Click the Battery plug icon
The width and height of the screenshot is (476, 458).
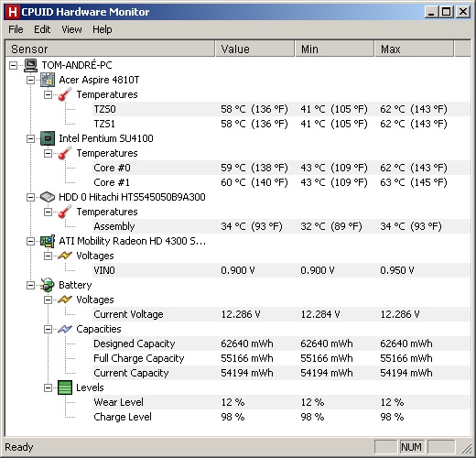[x=48, y=285]
